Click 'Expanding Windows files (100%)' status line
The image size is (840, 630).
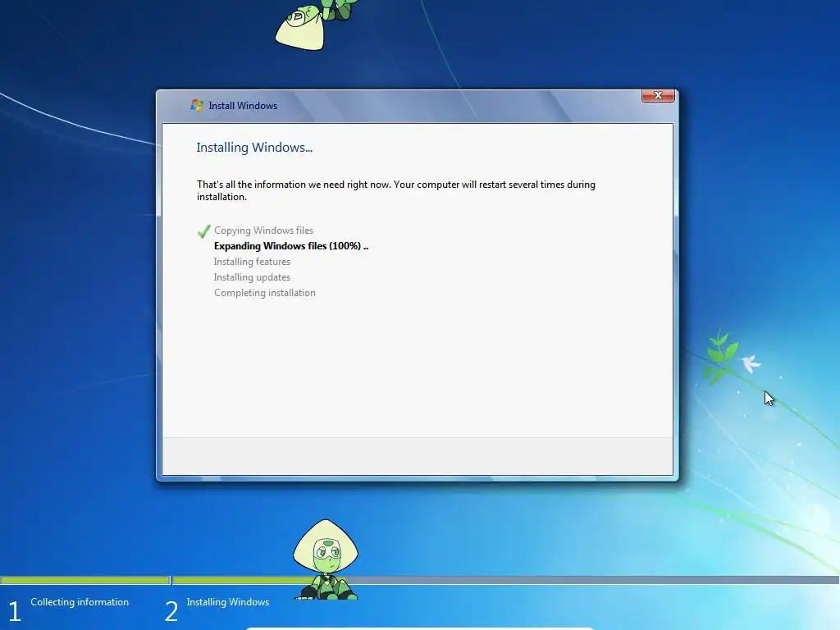coord(291,246)
